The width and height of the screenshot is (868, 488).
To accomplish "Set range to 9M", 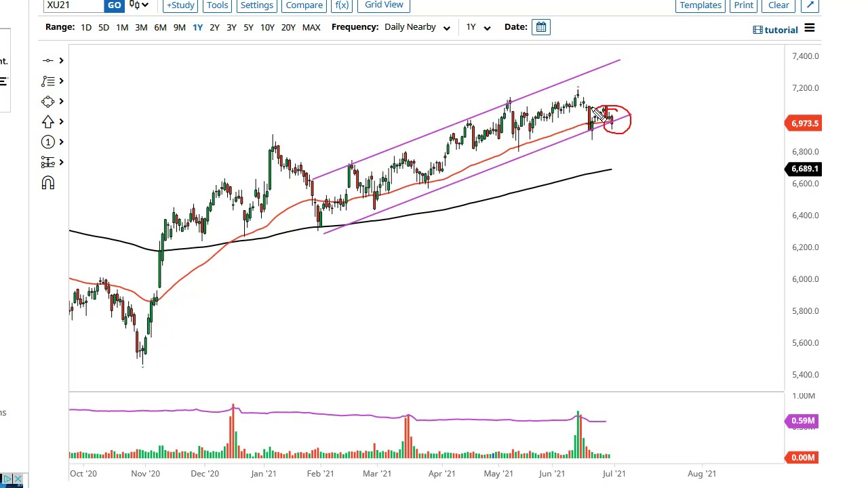I will tap(179, 27).
